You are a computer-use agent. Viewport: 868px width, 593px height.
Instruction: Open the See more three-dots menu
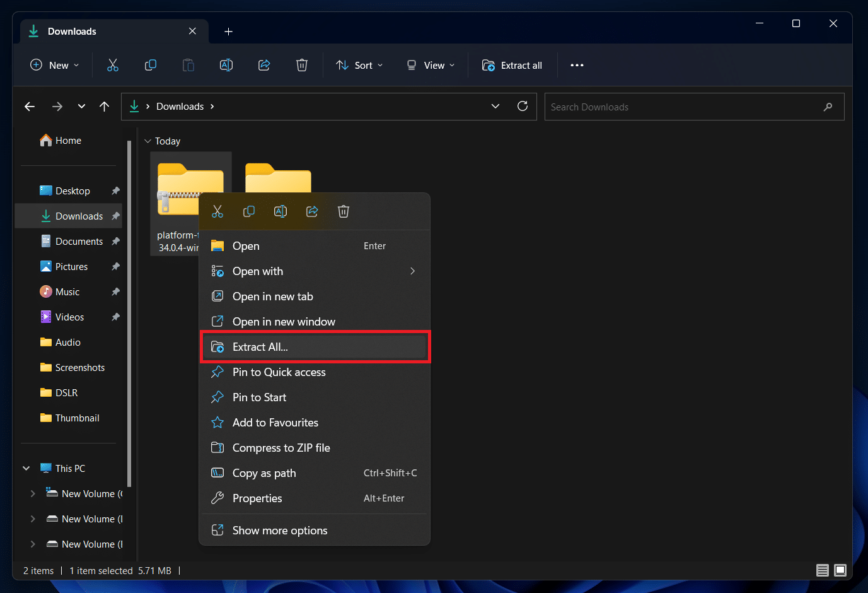tap(577, 65)
